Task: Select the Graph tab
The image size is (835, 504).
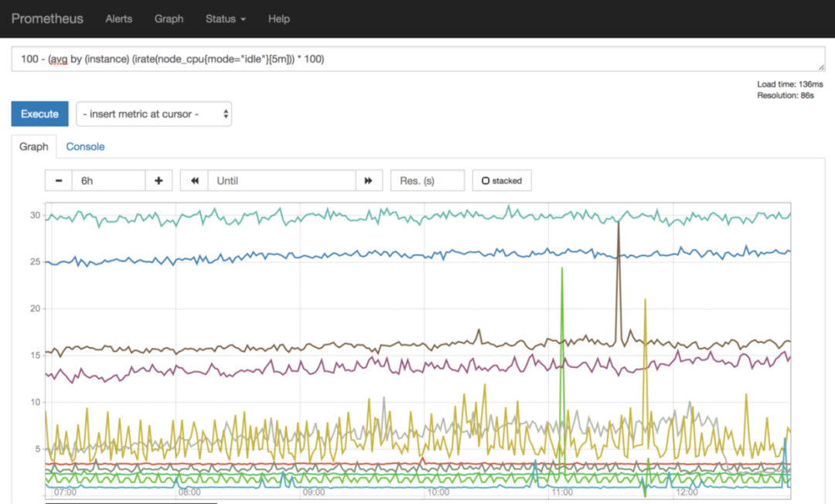Action: (x=34, y=147)
